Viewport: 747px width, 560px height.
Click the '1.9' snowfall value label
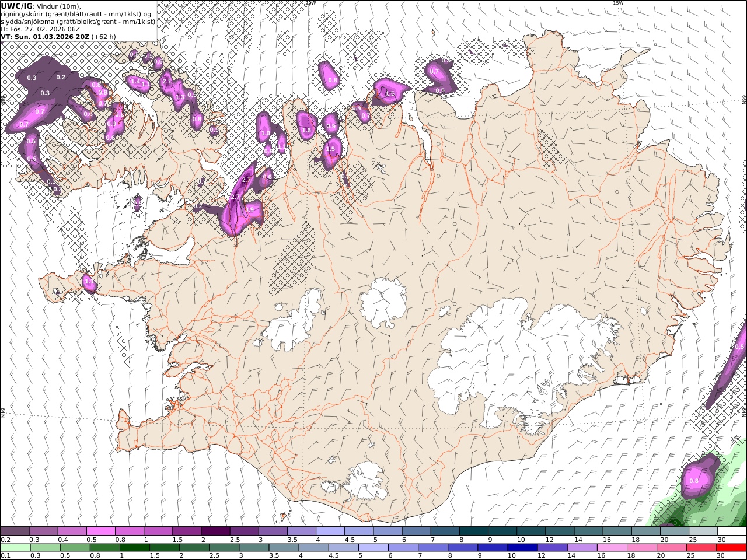tap(250, 209)
